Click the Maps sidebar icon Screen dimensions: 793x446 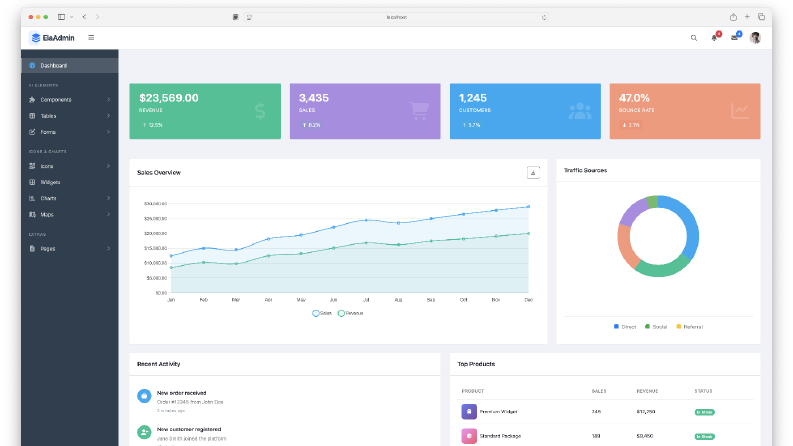pos(32,214)
